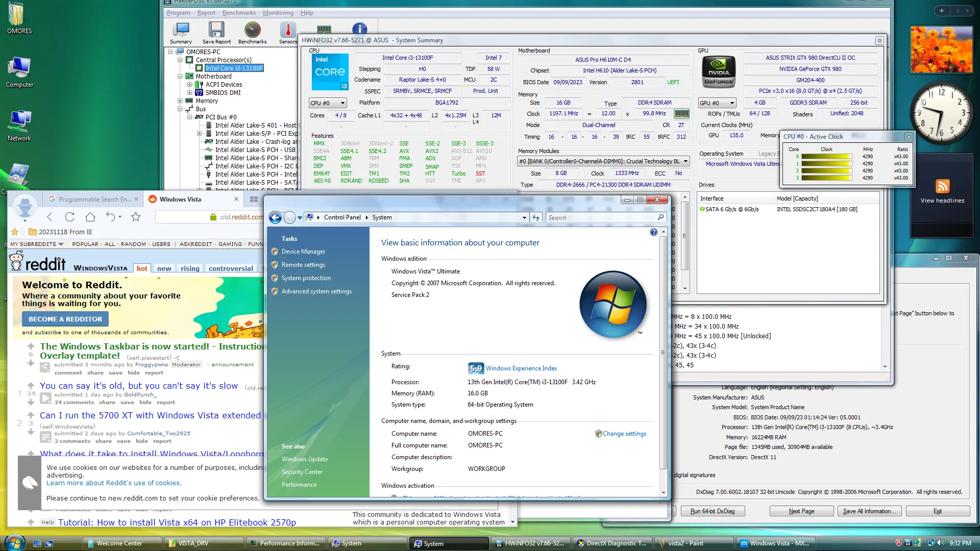
Task: Open the Network desktop icon
Action: coord(19,126)
